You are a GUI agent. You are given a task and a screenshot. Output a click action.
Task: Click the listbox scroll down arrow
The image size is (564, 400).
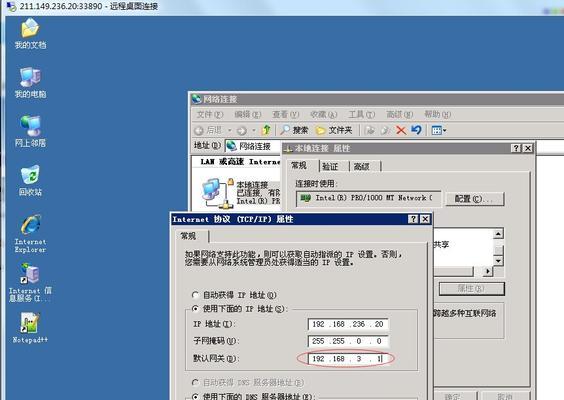click(x=498, y=261)
